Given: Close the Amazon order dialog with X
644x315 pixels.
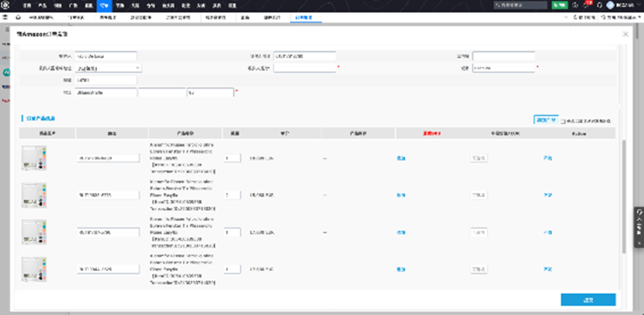Looking at the screenshot, I should [x=626, y=34].
